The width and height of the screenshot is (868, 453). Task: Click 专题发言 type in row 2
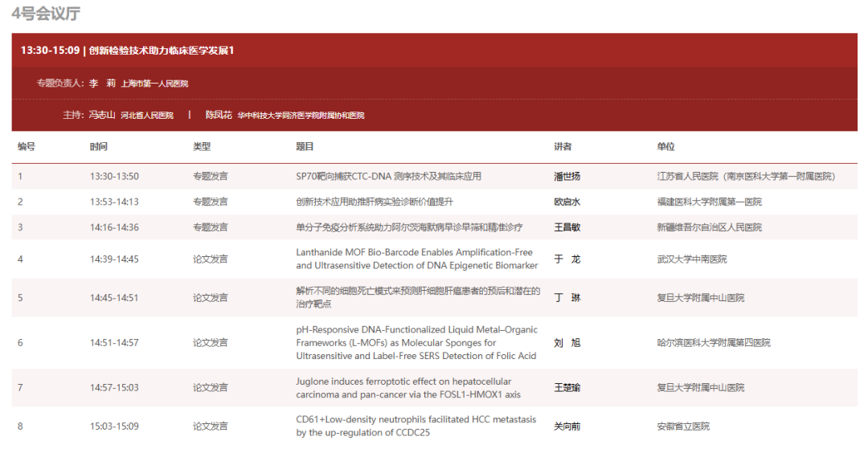coord(211,202)
